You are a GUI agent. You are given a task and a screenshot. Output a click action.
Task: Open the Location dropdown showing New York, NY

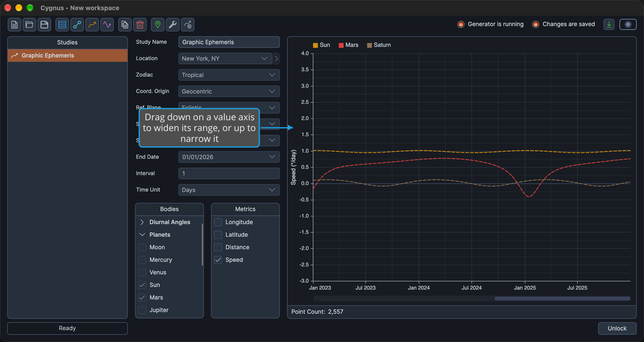pyautogui.click(x=225, y=58)
